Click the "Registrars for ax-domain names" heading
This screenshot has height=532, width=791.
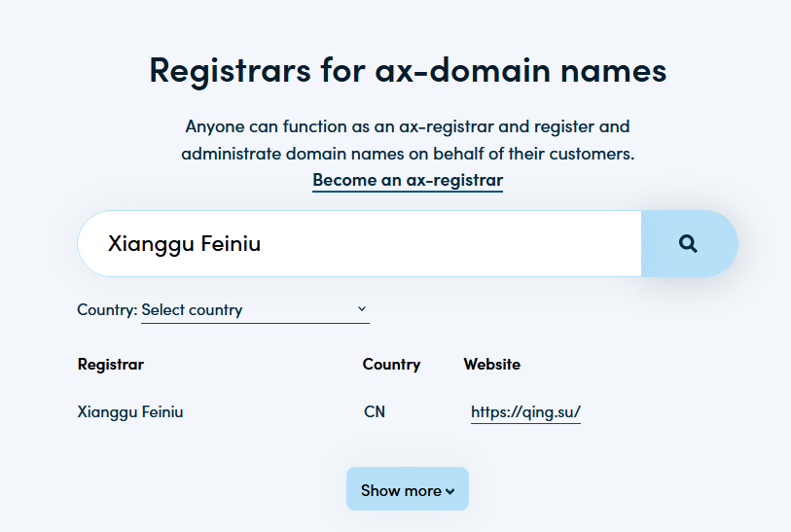(x=408, y=71)
